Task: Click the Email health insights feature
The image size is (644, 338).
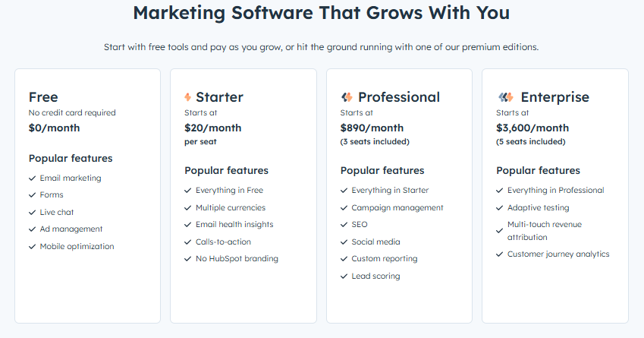Action: click(234, 225)
